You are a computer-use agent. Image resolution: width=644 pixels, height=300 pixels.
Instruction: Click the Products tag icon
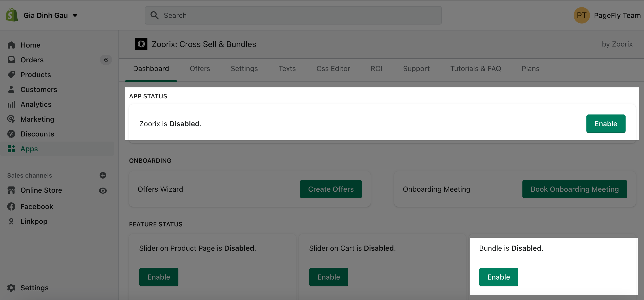11,75
